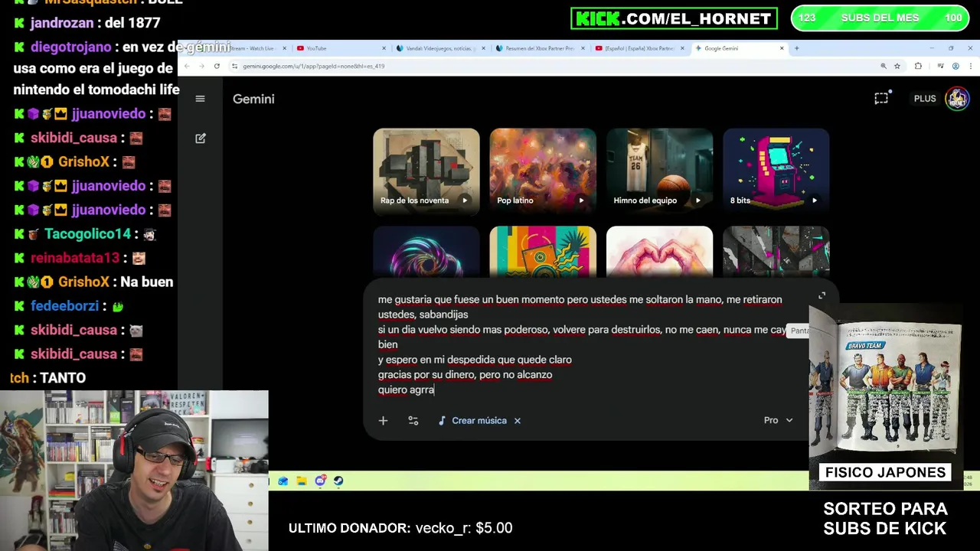The image size is (980, 551).
Task: Start a new chat with the pencil icon
Action: click(x=201, y=139)
